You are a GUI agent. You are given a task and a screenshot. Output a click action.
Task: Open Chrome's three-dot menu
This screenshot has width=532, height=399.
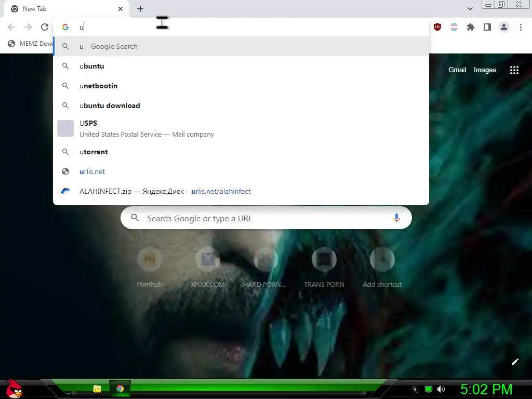521,27
